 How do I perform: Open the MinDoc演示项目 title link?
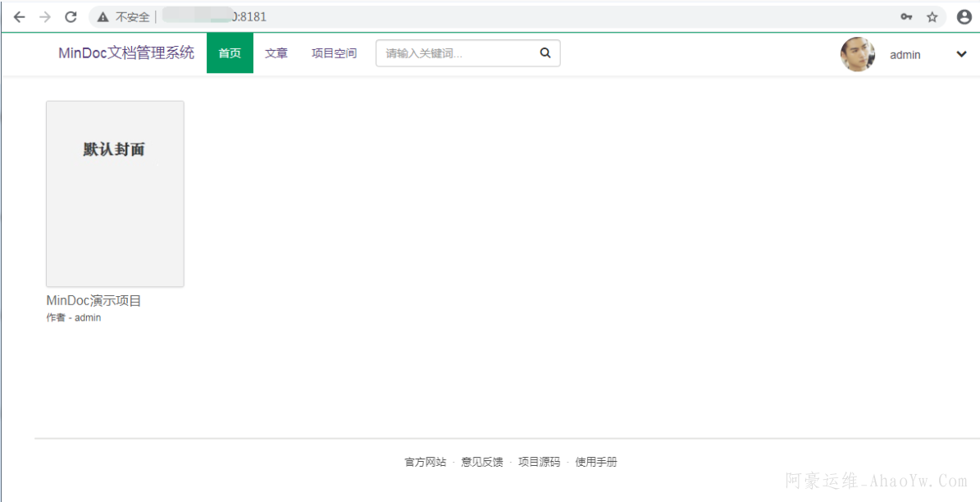(93, 301)
